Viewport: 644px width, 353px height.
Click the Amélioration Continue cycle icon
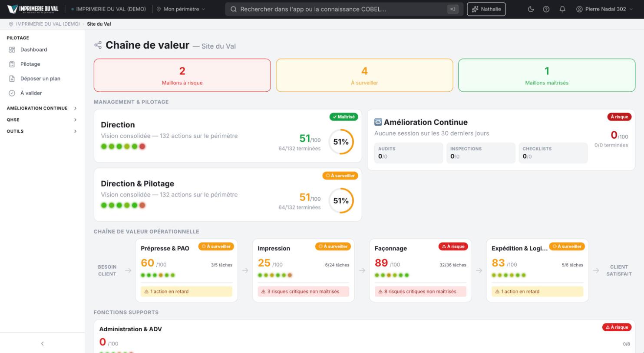click(x=378, y=122)
